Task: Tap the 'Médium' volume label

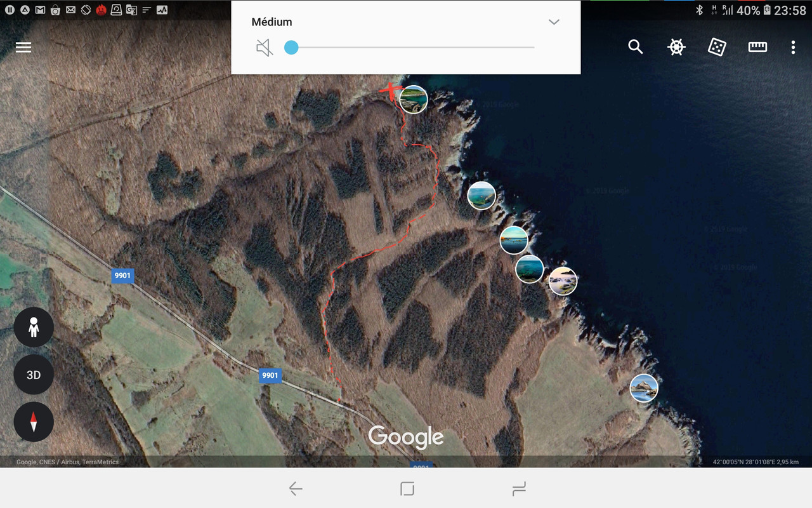Action: (x=272, y=22)
